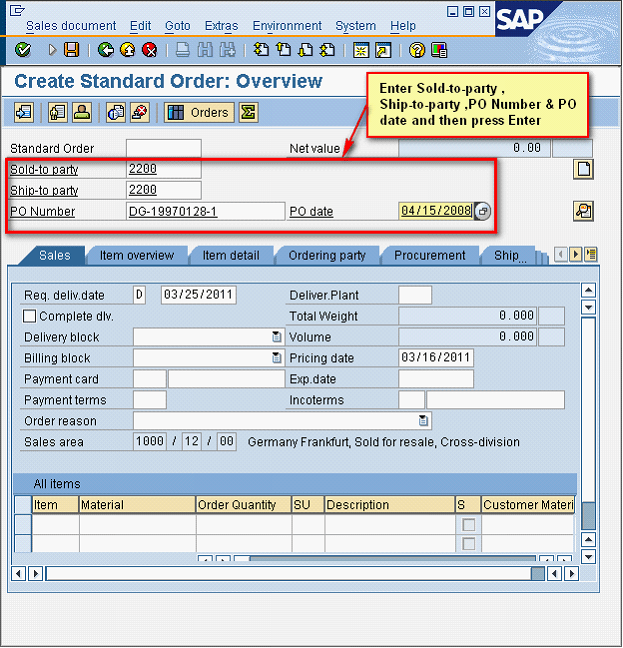623x648 pixels.
Task: Open the Environment menu
Action: [287, 26]
